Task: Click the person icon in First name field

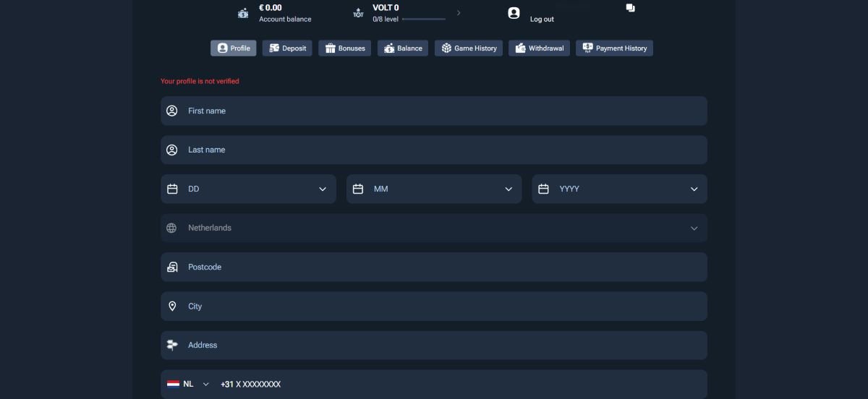Action: pos(172,111)
